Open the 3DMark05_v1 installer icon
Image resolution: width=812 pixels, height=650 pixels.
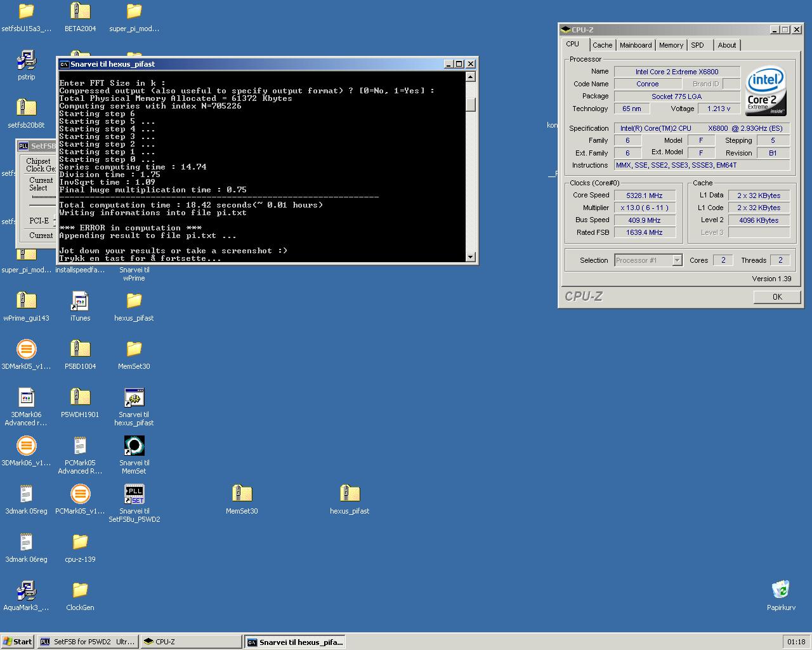[x=26, y=348]
